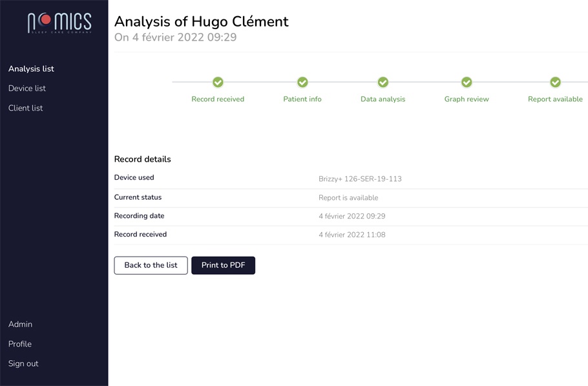Go to Device list in sidebar
Screen dimensions: 588x386
coord(27,88)
